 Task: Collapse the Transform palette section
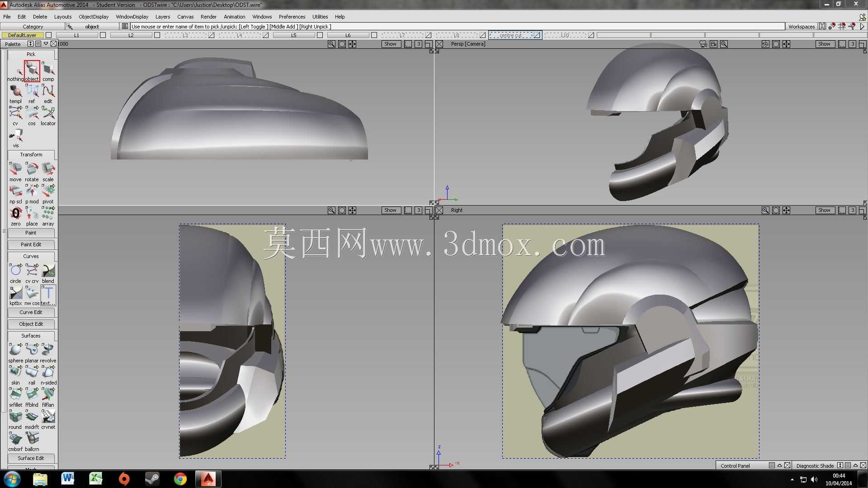(31, 155)
